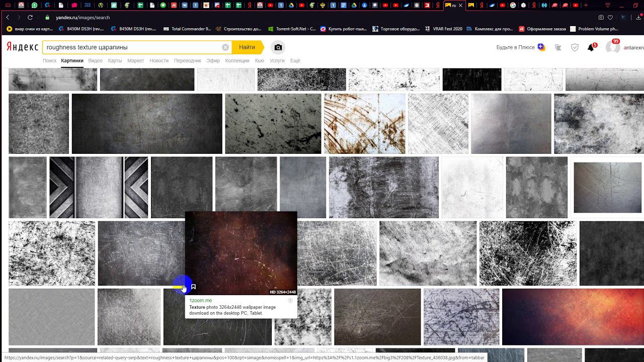Open the Эфир tab

click(213, 61)
